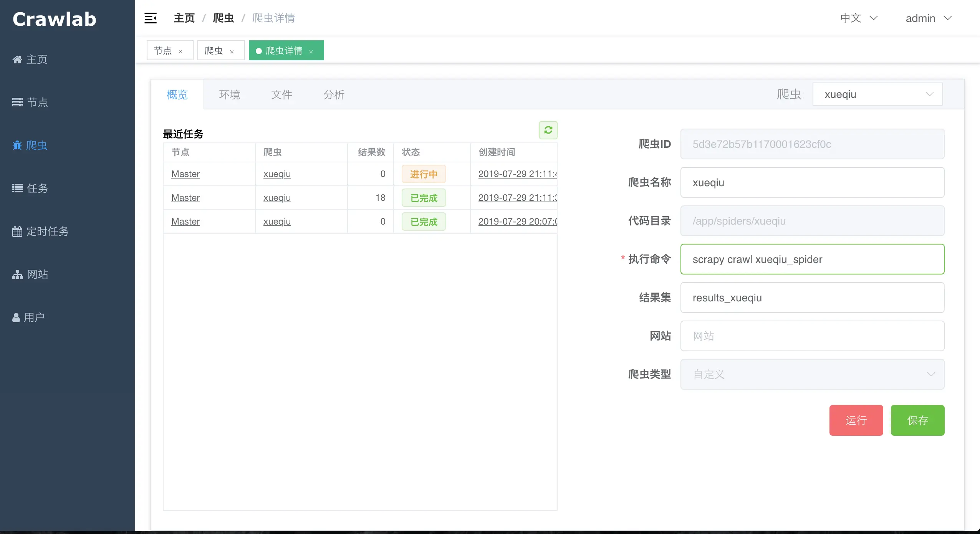Switch to the 环境 tab
Image resolution: width=980 pixels, height=534 pixels.
pos(229,94)
